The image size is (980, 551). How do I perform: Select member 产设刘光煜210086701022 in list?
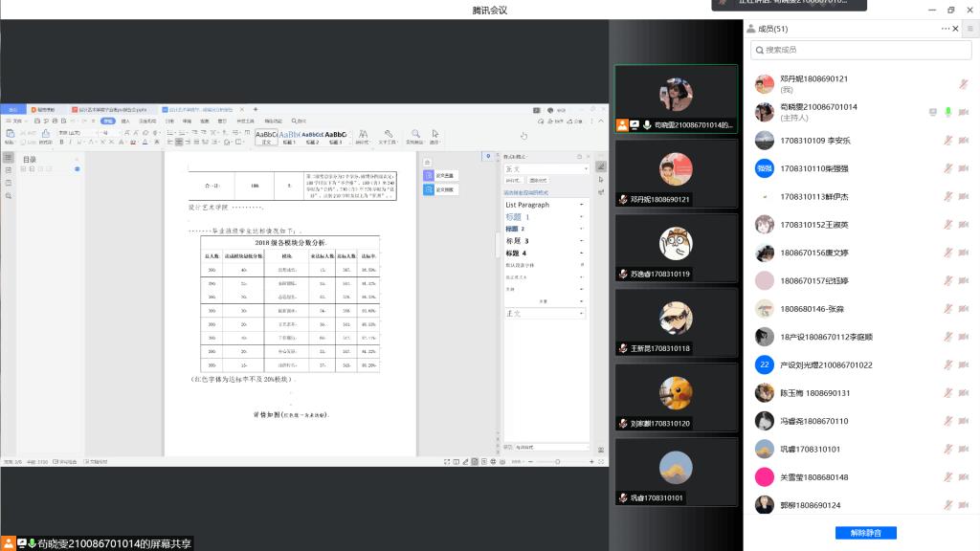[x=825, y=364]
